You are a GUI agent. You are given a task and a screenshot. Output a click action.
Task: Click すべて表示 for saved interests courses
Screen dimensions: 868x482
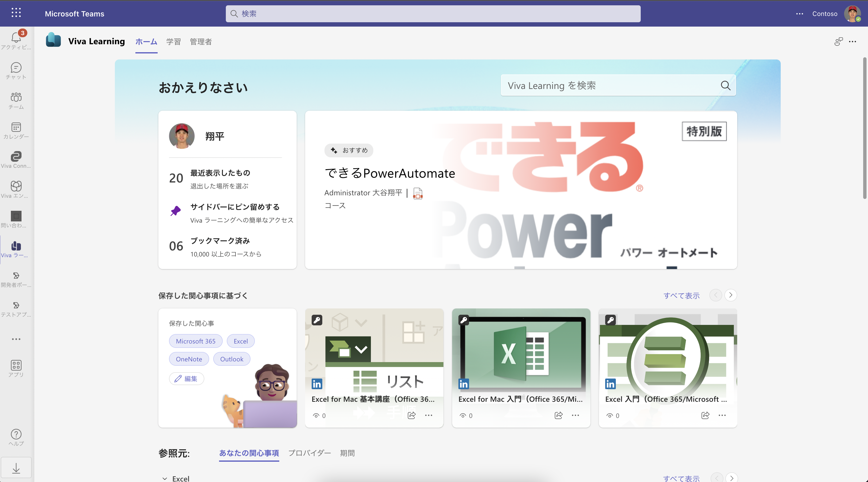pyautogui.click(x=681, y=295)
